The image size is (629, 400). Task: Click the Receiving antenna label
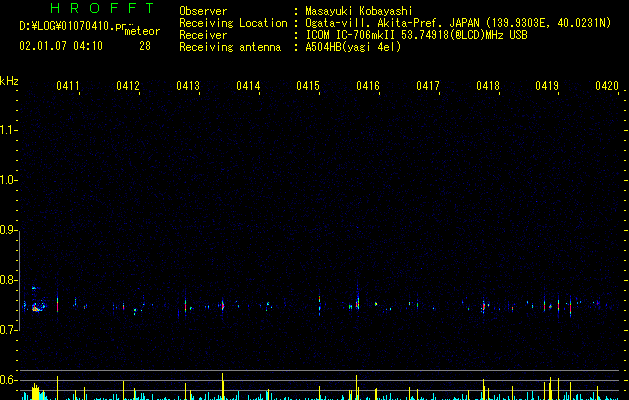point(230,47)
